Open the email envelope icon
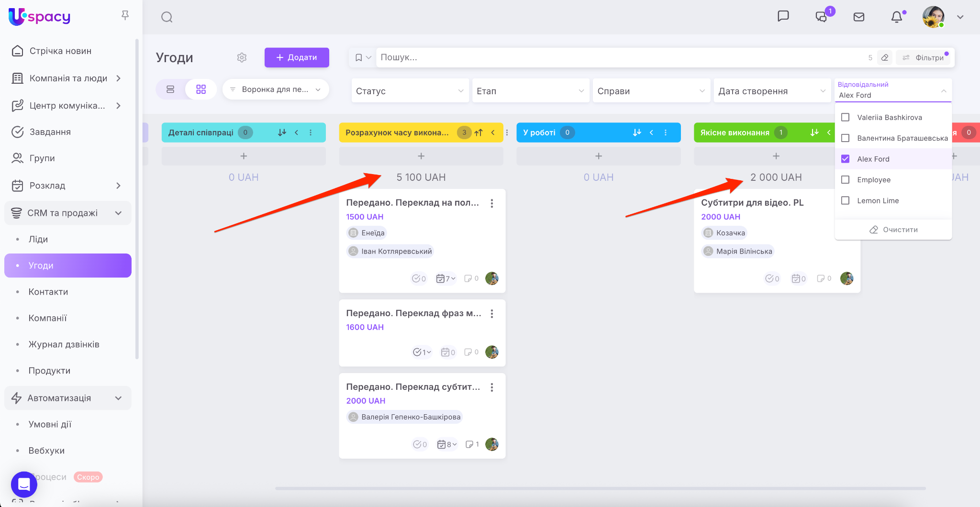The image size is (980, 507). click(858, 17)
